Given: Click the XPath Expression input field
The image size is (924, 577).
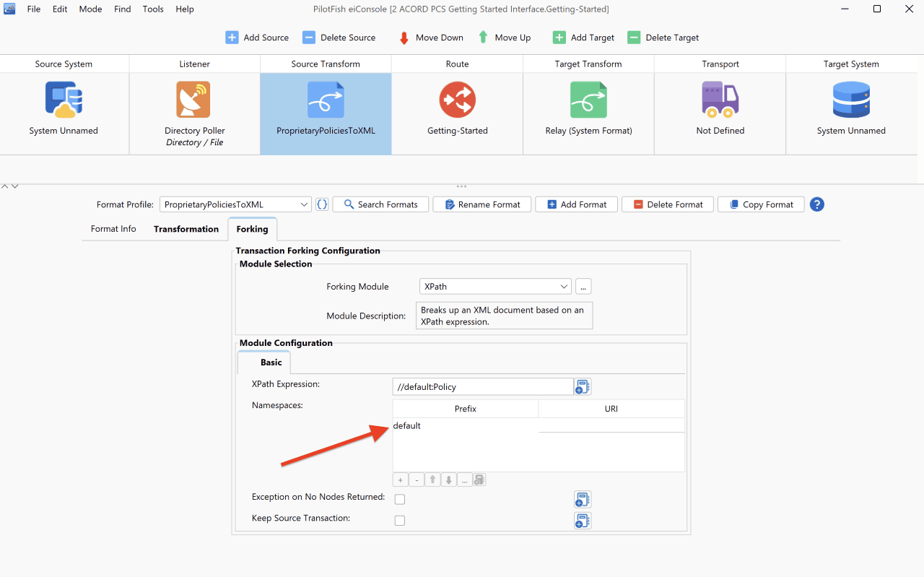Looking at the screenshot, I should click(x=483, y=386).
